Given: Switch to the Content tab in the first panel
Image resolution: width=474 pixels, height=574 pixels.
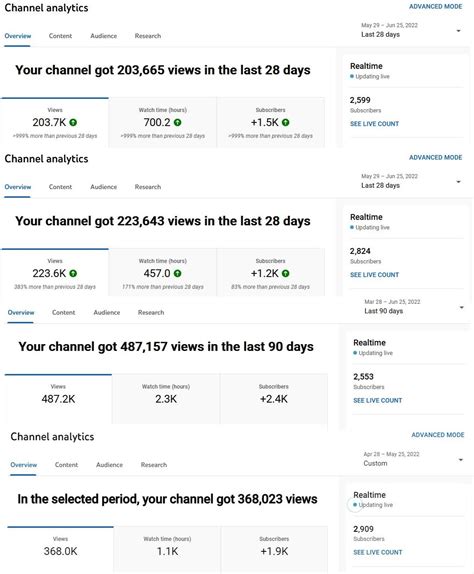Looking at the screenshot, I should pyautogui.click(x=60, y=36).
